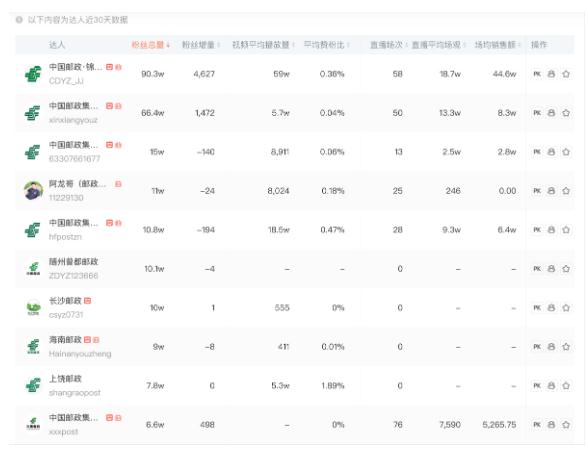The image size is (588, 452).
Task: Click the info icon beside the 30-day data note
Action: (19, 20)
